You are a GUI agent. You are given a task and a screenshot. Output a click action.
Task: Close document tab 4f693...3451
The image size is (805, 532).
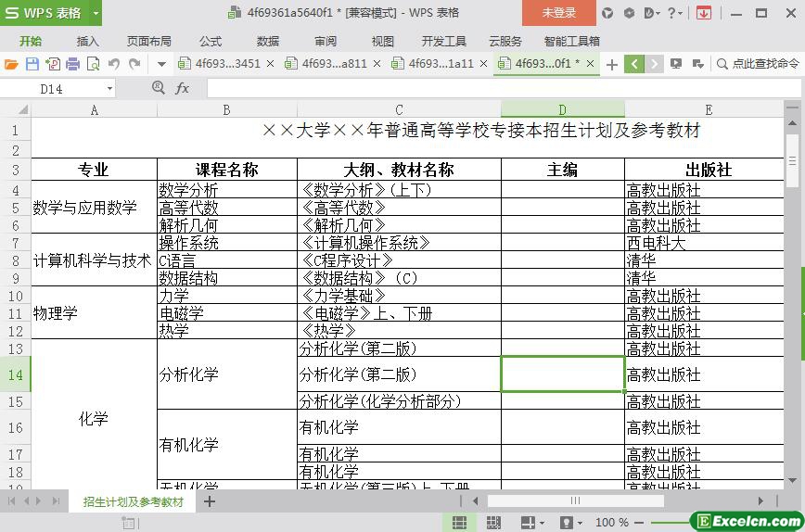coord(271,64)
